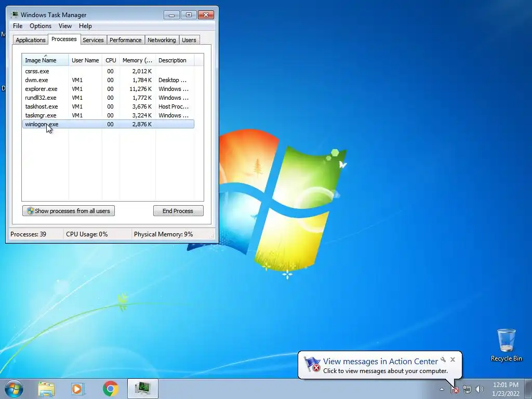The height and width of the screenshot is (399, 532).
Task: Open the Options menu
Action: coord(41,26)
